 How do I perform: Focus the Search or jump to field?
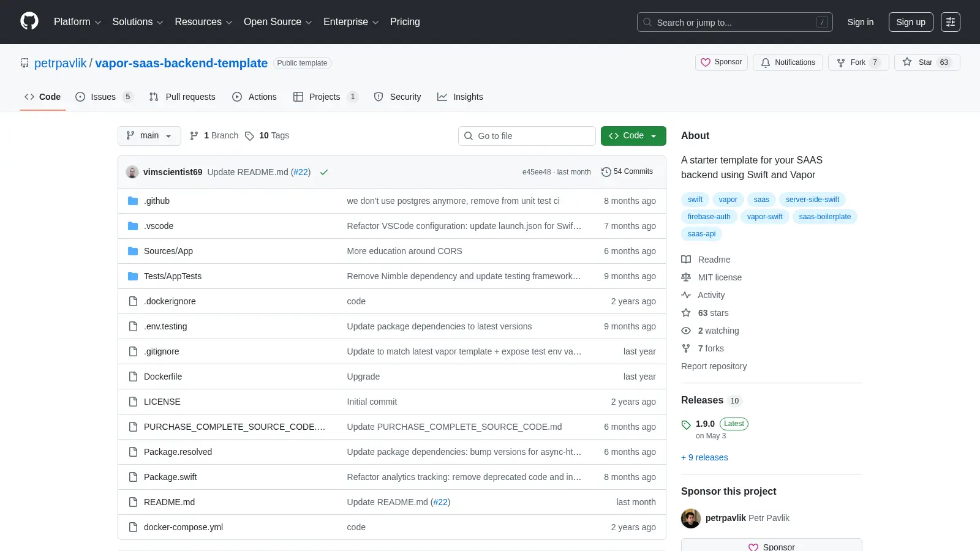pyautogui.click(x=735, y=22)
